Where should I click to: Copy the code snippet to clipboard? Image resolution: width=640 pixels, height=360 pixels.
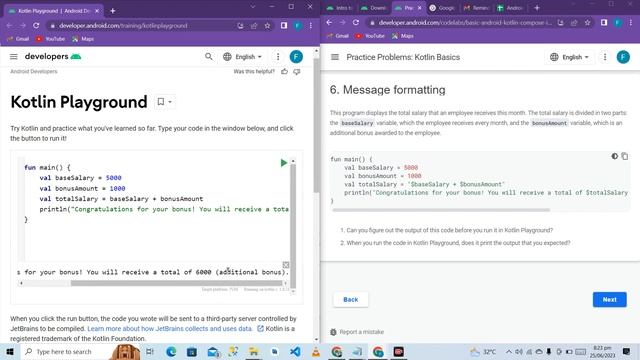(624, 156)
